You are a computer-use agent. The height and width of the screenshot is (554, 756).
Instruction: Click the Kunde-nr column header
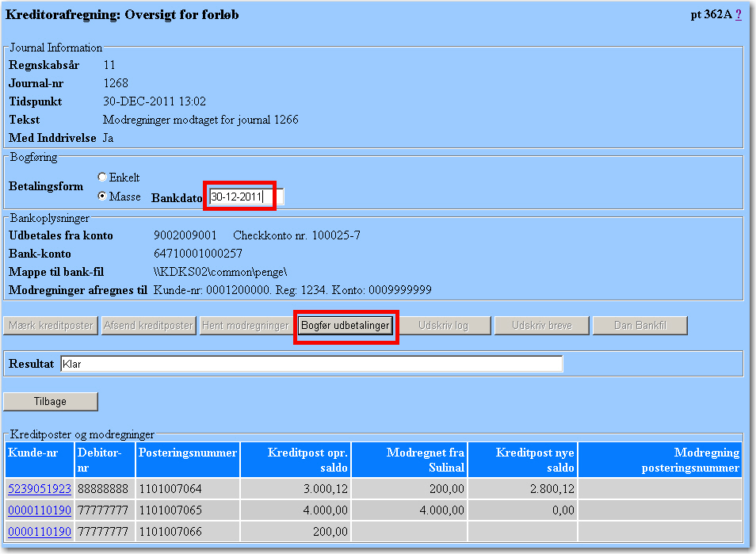click(40, 460)
